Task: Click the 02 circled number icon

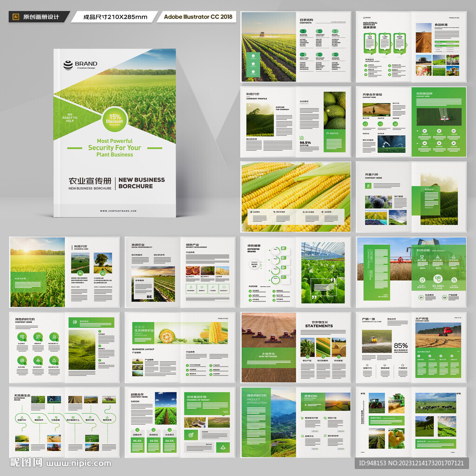Action: pos(444,297)
